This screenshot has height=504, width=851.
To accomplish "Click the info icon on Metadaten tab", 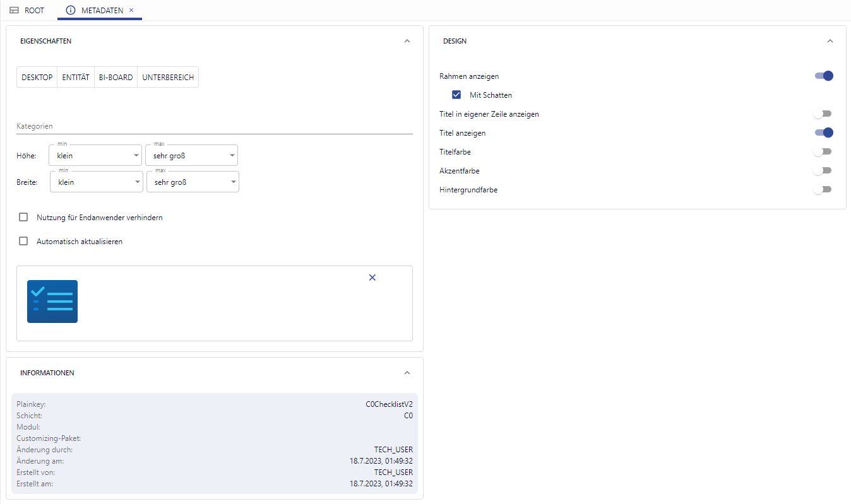I will (71, 10).
